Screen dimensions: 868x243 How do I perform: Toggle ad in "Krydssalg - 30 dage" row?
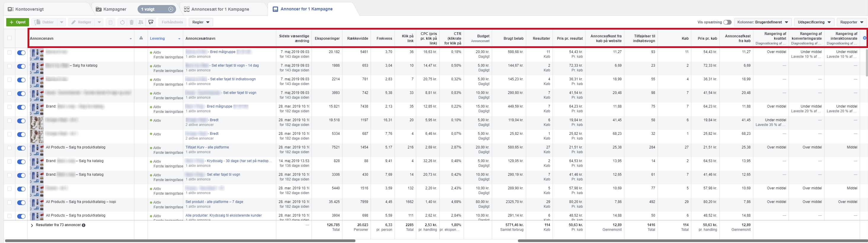click(21, 162)
